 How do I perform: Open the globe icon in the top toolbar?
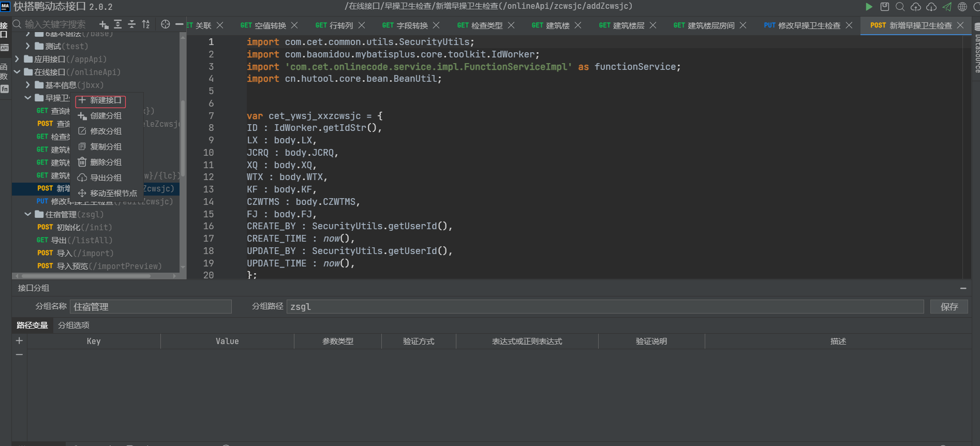click(x=962, y=7)
